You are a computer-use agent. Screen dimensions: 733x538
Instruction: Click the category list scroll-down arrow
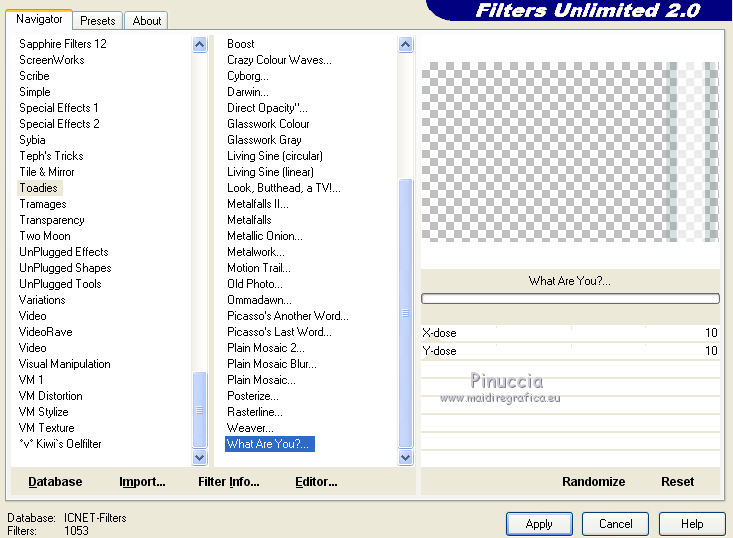coord(200,457)
